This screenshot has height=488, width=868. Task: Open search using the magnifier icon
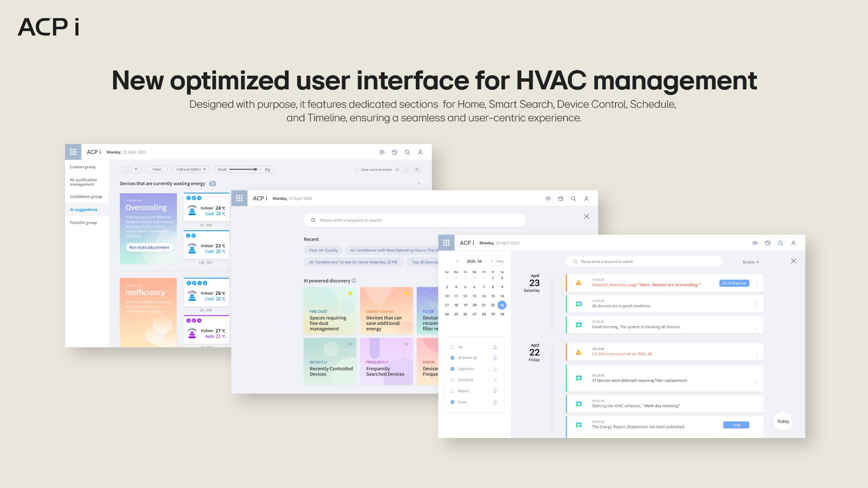pyautogui.click(x=781, y=243)
